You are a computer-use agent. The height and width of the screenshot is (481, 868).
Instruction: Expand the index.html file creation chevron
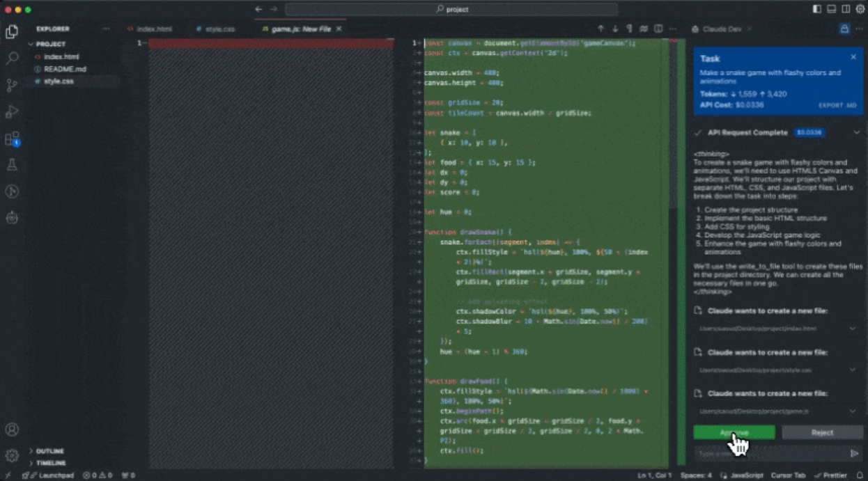tap(853, 328)
